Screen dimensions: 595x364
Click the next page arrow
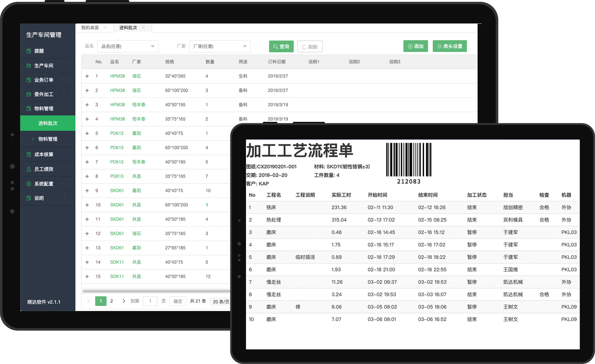124,301
